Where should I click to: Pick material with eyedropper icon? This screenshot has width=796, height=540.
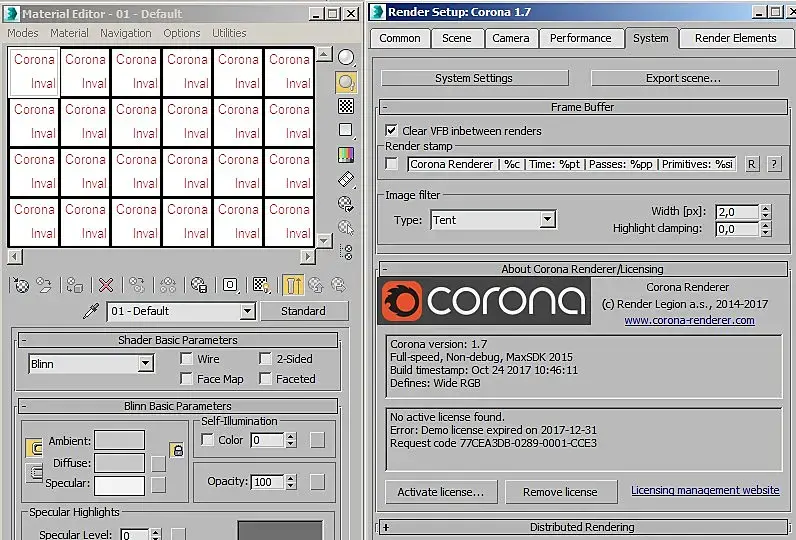(91, 311)
